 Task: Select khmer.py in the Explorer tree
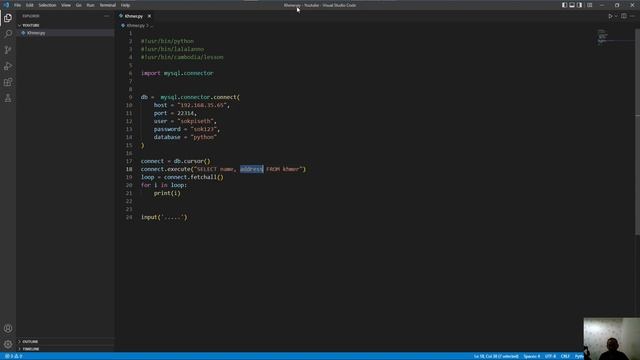tap(65, 33)
